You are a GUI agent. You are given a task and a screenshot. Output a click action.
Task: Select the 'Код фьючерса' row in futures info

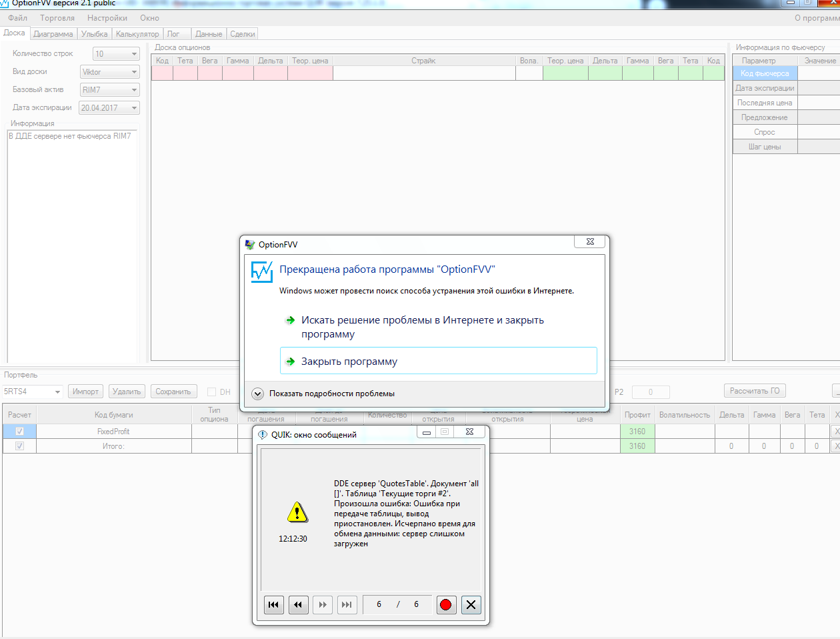coord(765,73)
